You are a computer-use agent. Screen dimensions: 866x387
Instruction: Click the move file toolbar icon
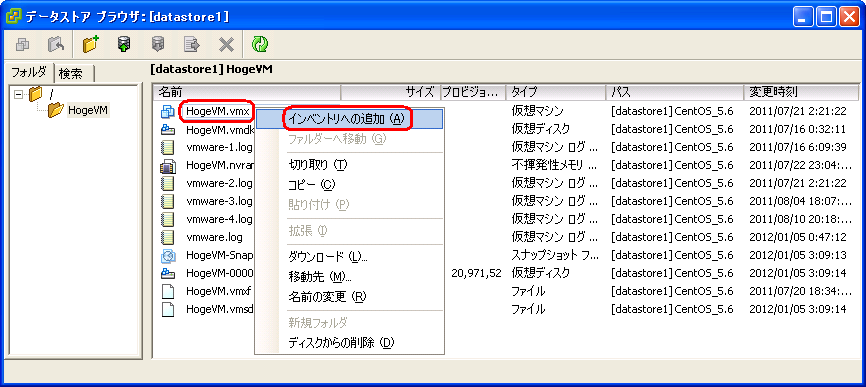click(192, 44)
